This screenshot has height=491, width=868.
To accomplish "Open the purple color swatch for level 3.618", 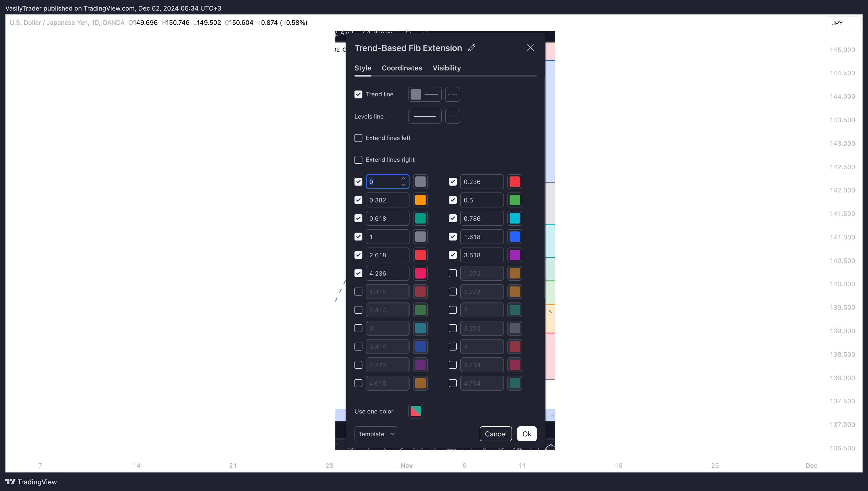I will pos(515,255).
